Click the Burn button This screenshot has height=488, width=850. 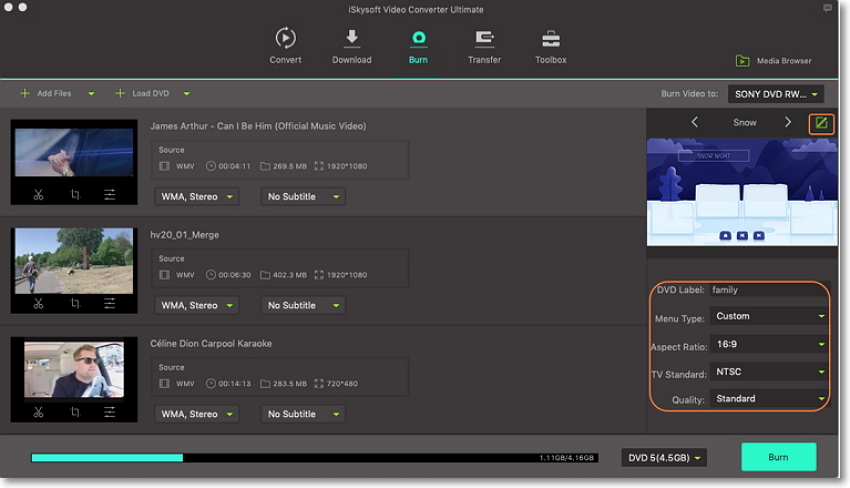[778, 457]
